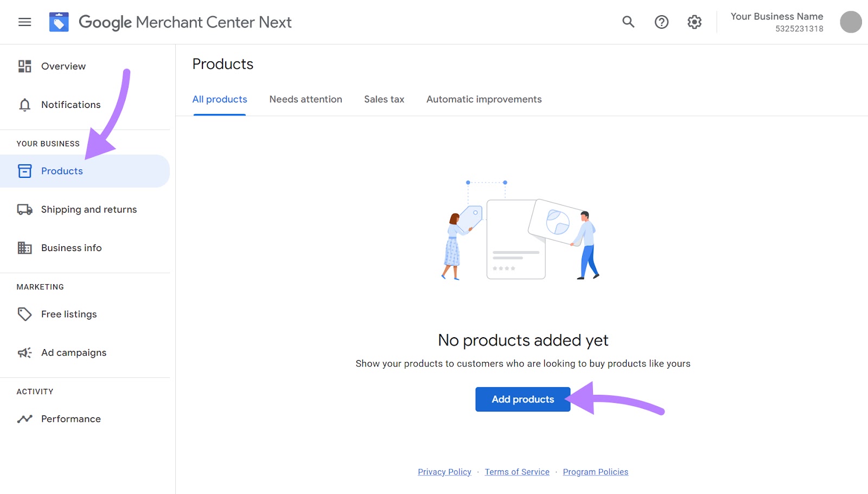Click the Business info building icon

pyautogui.click(x=24, y=248)
